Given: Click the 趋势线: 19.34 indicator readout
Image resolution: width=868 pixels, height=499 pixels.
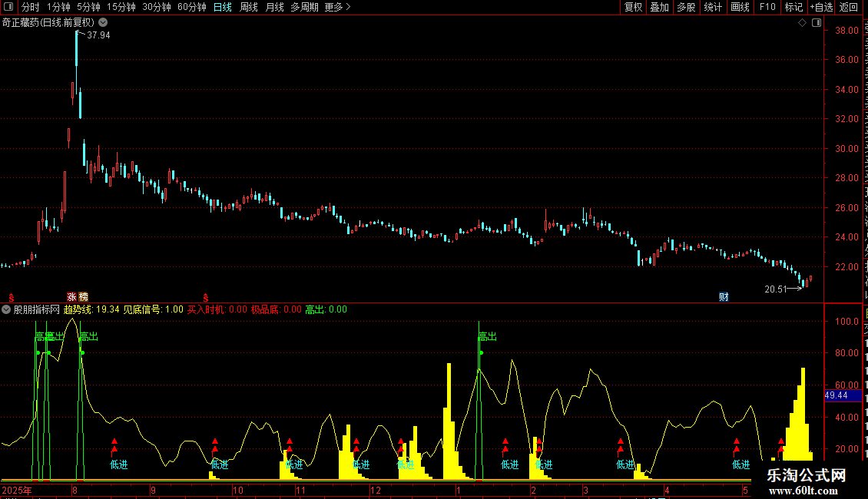Looking at the screenshot, I should click(x=91, y=309).
